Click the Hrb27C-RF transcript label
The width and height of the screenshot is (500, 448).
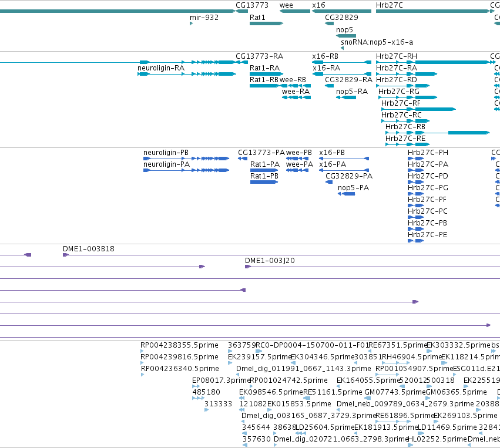pyautogui.click(x=401, y=103)
